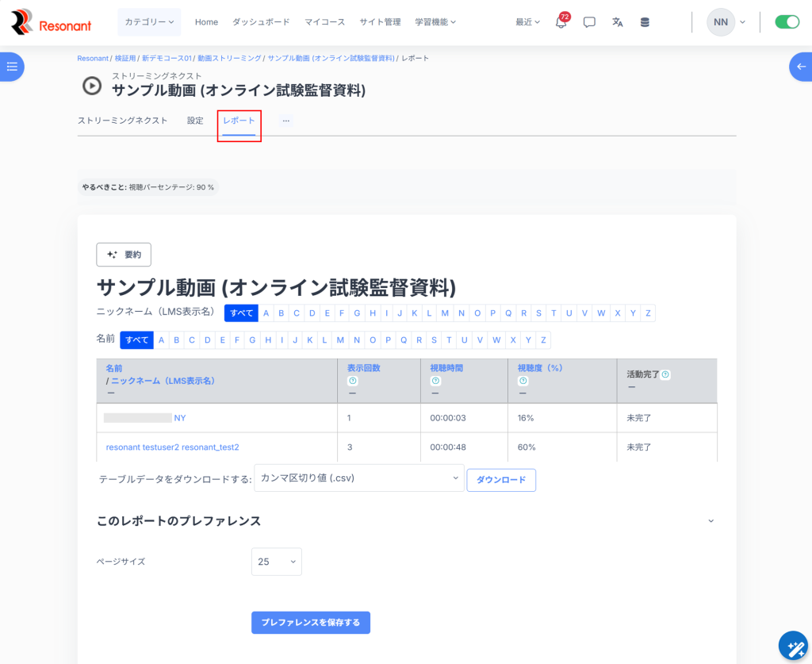
Task: Open the messages chat bubble icon
Action: tap(589, 22)
